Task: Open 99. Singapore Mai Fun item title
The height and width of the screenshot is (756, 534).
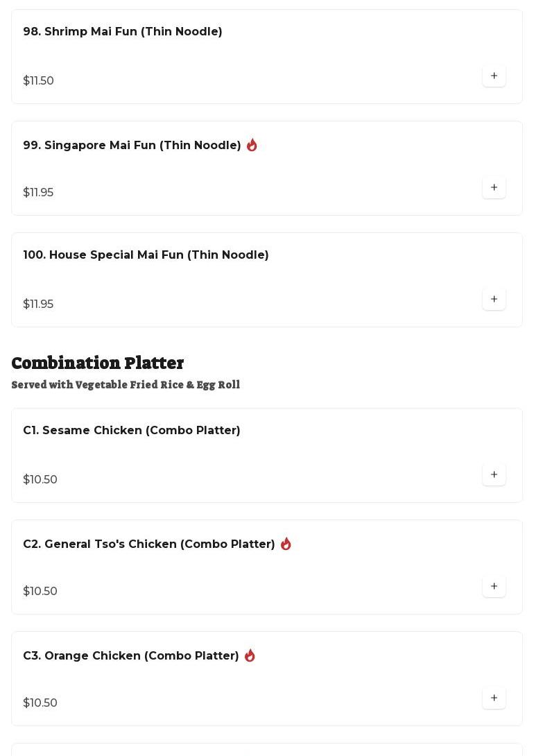Action: (132, 145)
